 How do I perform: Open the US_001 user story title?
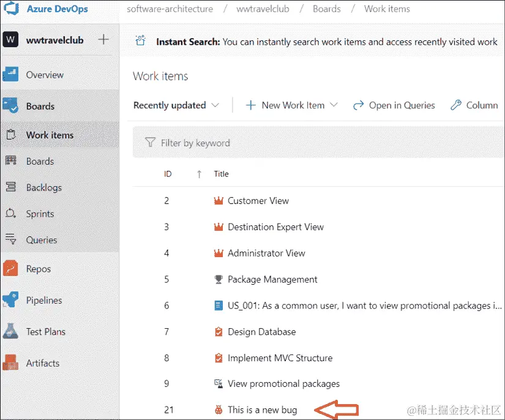click(x=365, y=306)
